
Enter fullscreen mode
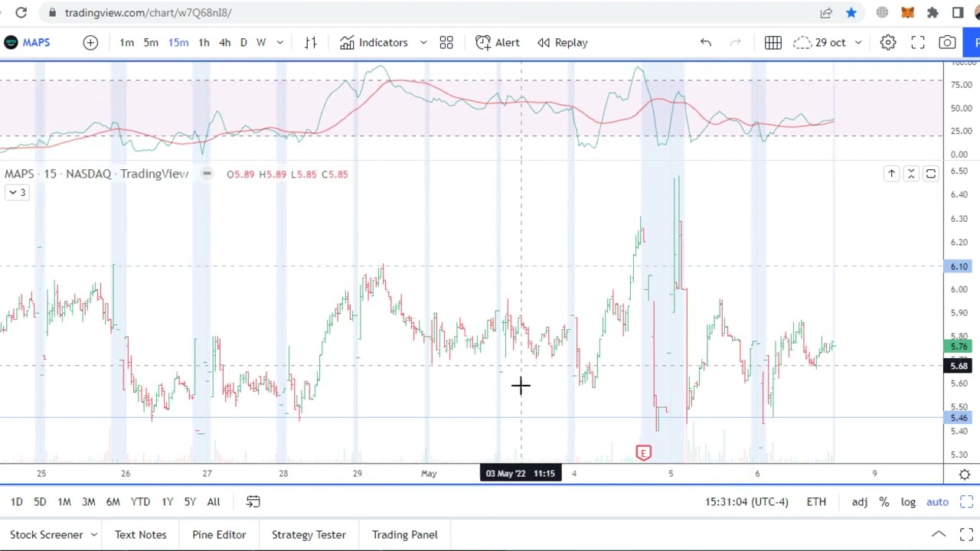tap(918, 42)
